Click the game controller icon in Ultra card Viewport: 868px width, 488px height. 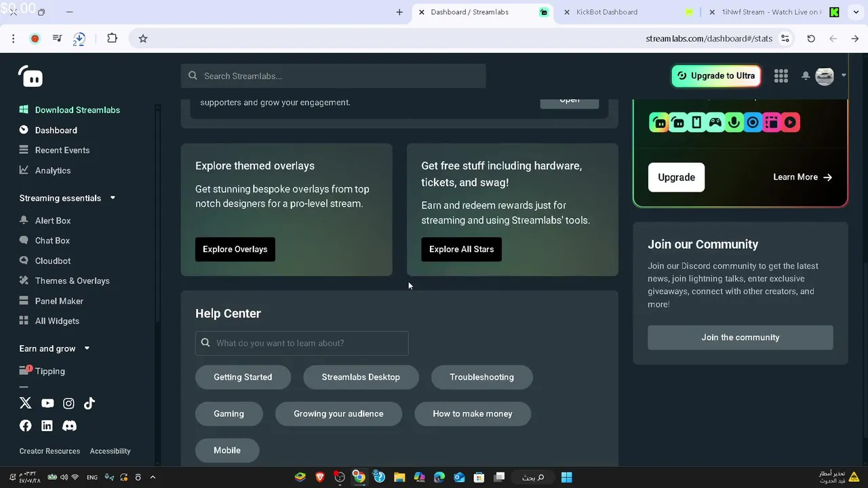tap(715, 123)
